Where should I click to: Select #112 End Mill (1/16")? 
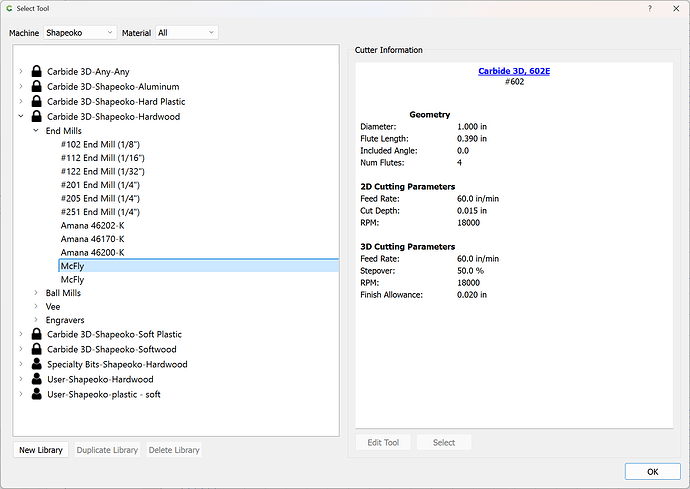103,158
